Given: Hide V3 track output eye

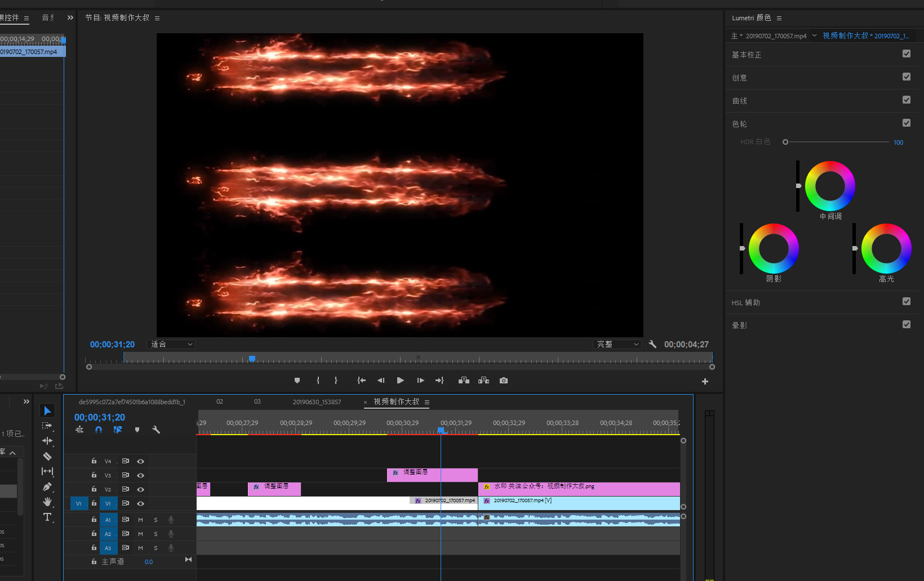Looking at the screenshot, I should pyautogui.click(x=140, y=476).
